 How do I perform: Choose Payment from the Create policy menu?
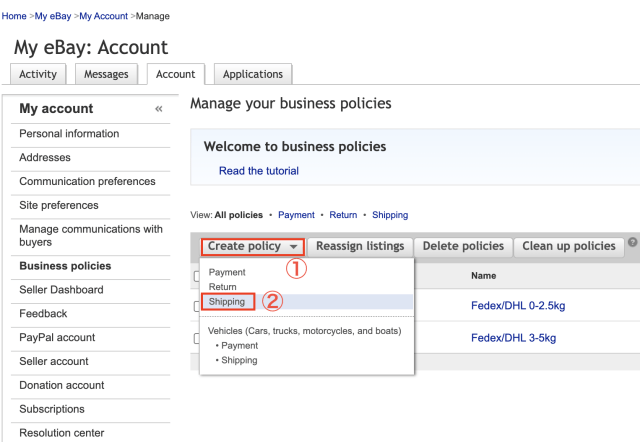[227, 272]
